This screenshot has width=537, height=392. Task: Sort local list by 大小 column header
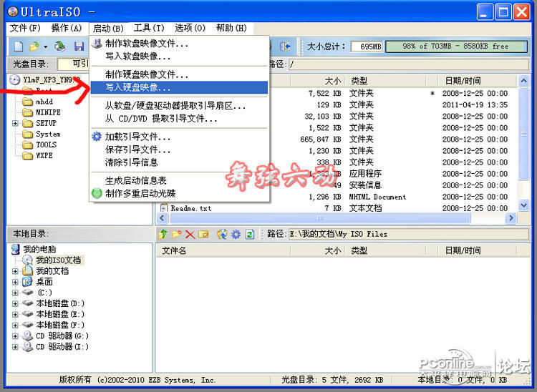[317, 250]
